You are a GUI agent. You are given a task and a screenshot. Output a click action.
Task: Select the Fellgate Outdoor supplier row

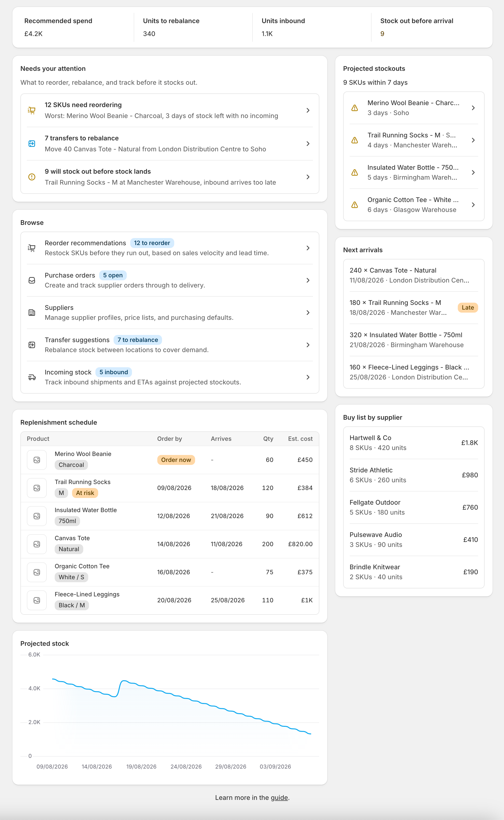coord(414,507)
